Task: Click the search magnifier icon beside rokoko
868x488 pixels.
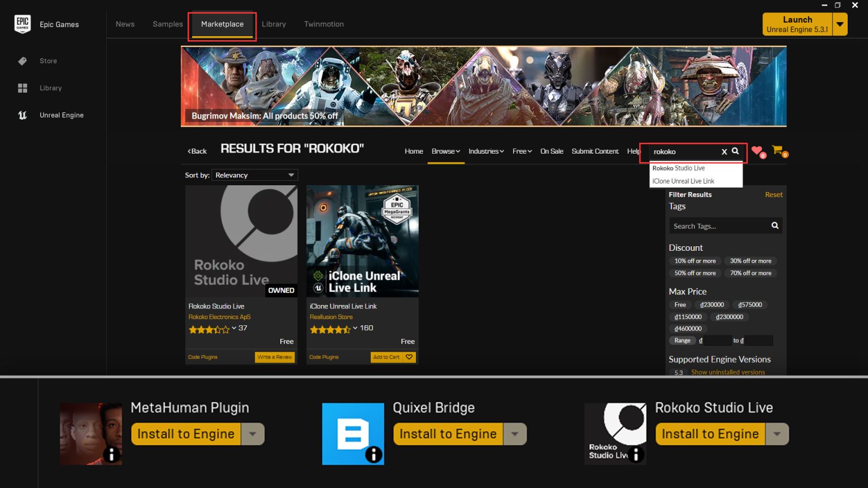Action: 735,151
